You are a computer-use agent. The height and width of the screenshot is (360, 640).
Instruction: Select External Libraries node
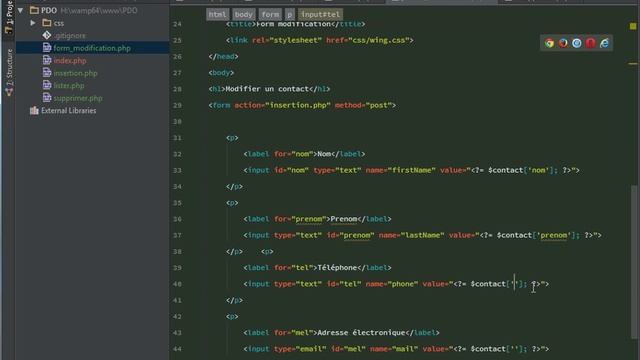pyautogui.click(x=69, y=110)
